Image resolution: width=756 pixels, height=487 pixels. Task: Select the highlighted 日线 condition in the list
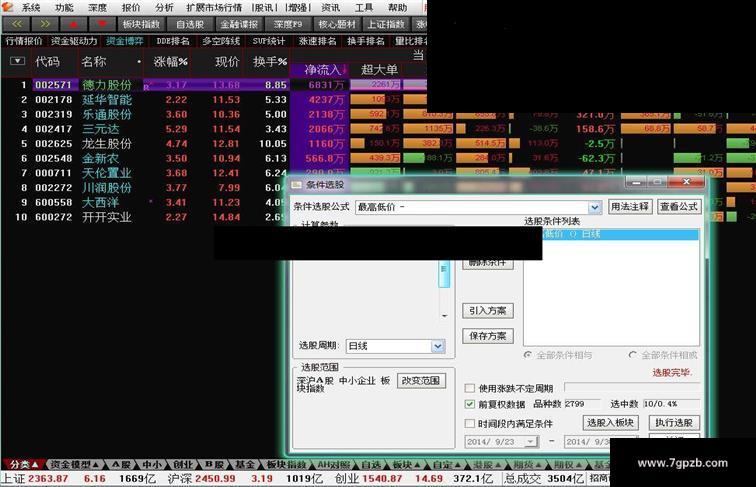[621, 234]
